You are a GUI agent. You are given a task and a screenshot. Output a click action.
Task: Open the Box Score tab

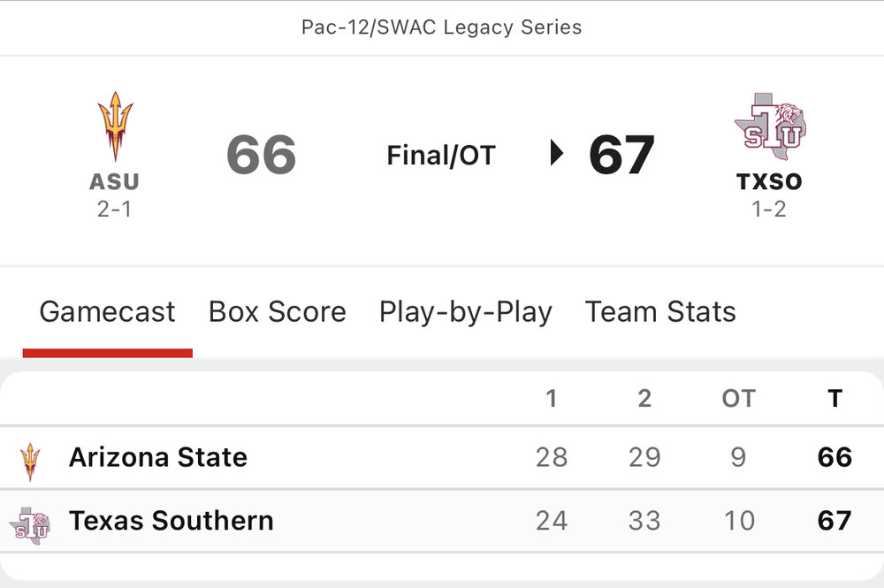(278, 312)
